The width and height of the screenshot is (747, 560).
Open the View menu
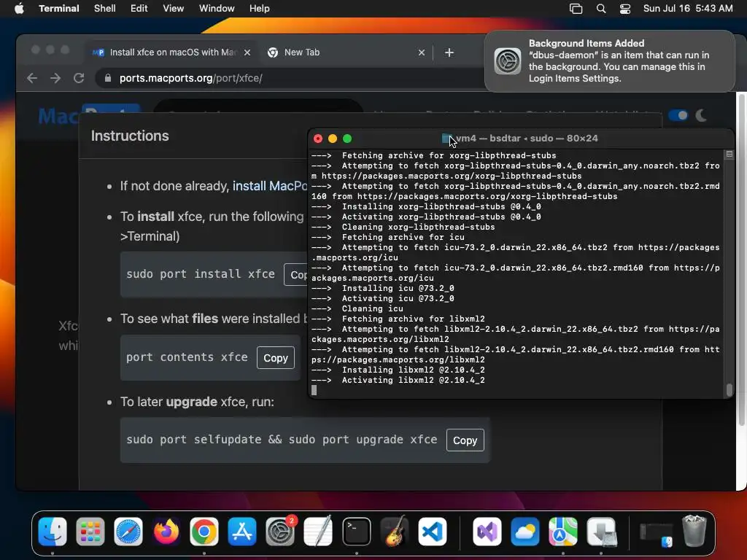point(174,9)
